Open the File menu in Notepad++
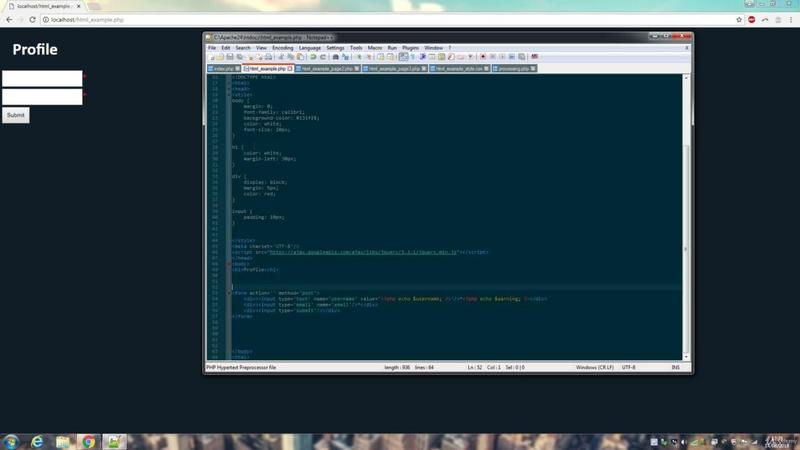Screen dimensions: 800x450 pyautogui.click(x=212, y=48)
